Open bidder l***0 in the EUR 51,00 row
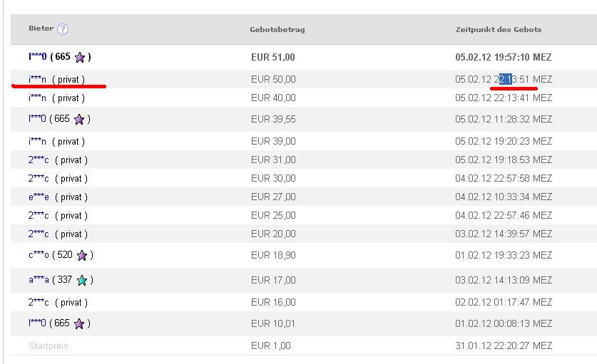Viewport: 597px width, 364px height. [x=38, y=57]
